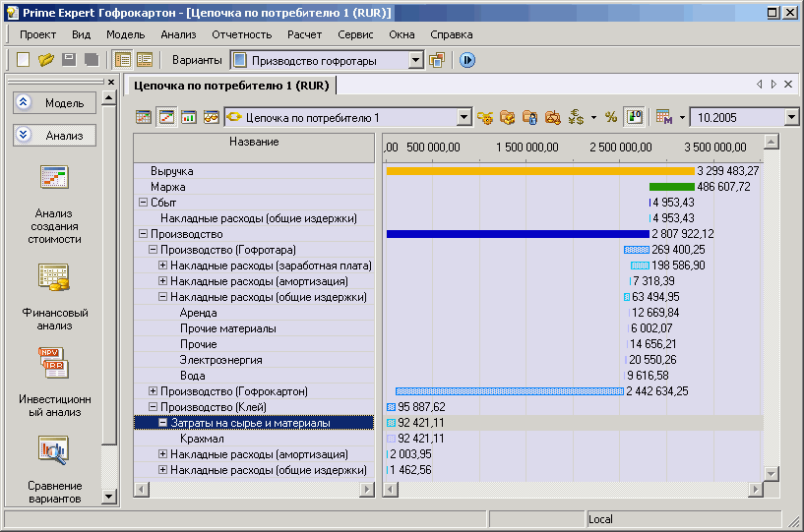Collapse Производство (Клей) node

[153, 407]
